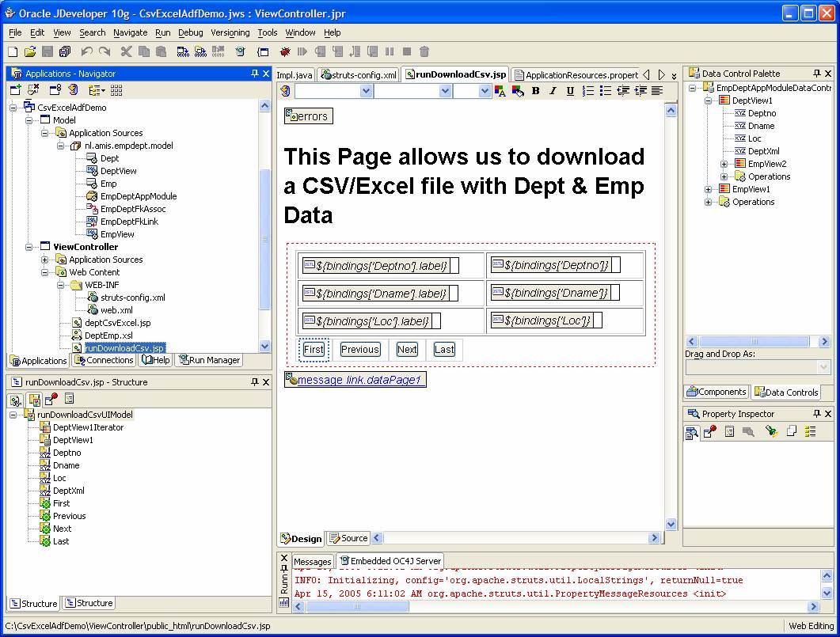Switch to the Source editor tab

coord(348,538)
